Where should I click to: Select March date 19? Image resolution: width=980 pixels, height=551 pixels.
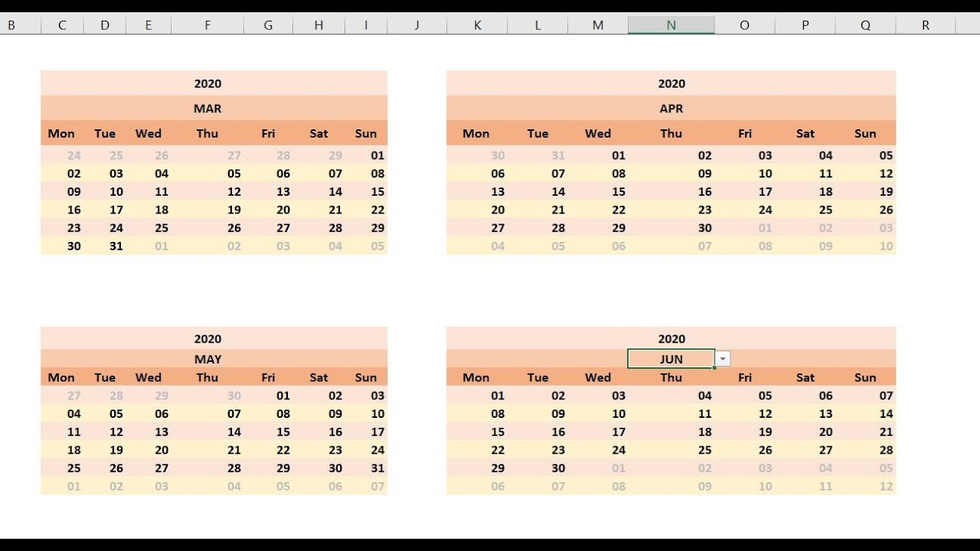pyautogui.click(x=234, y=210)
